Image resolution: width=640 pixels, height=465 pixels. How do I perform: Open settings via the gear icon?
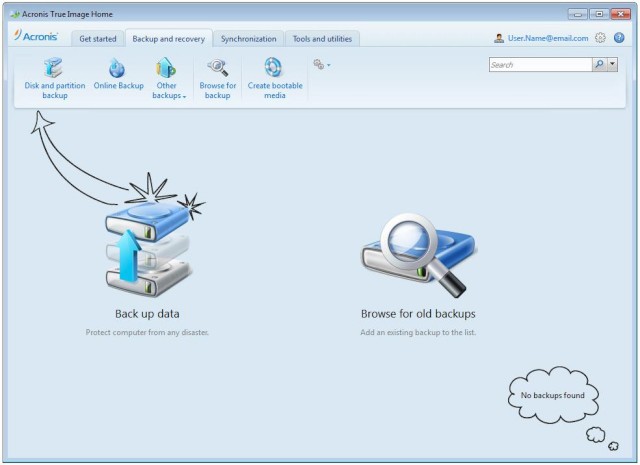tap(600, 38)
